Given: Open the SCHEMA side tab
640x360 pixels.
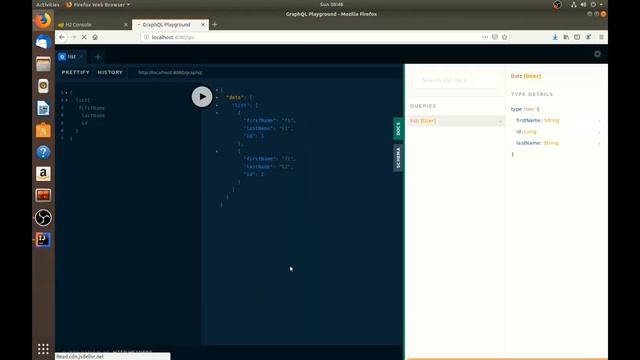Looking at the screenshot, I should (x=398, y=158).
